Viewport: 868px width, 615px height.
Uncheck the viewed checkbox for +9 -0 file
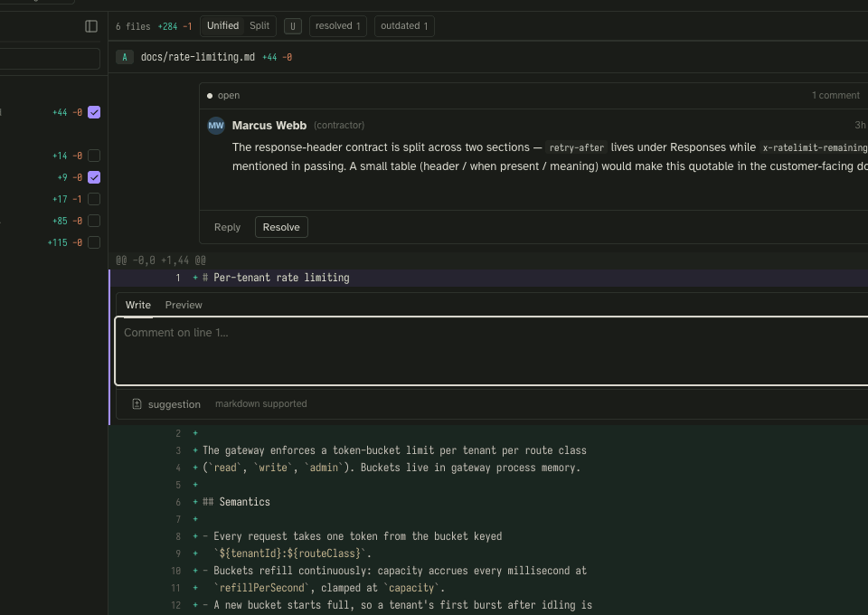94,177
